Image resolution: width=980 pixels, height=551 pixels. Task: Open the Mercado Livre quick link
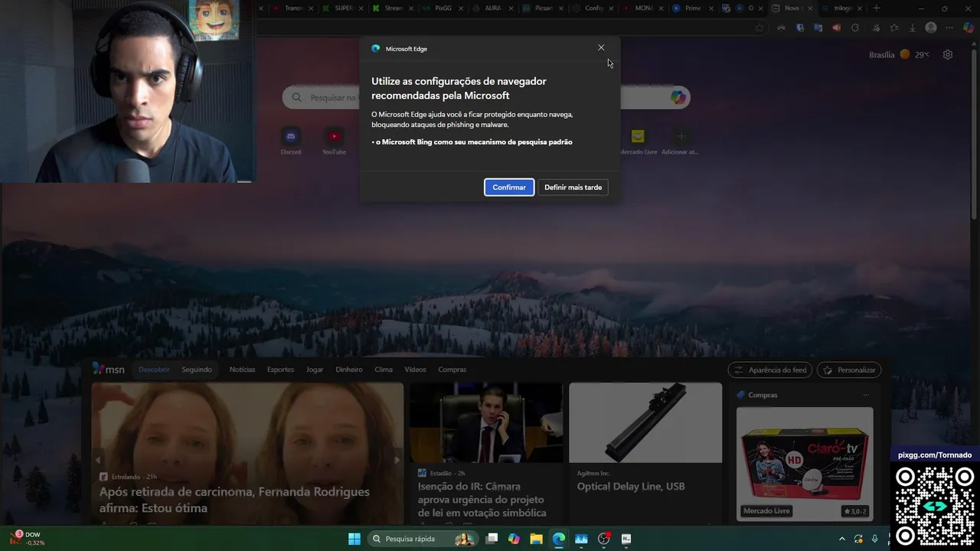638,141
